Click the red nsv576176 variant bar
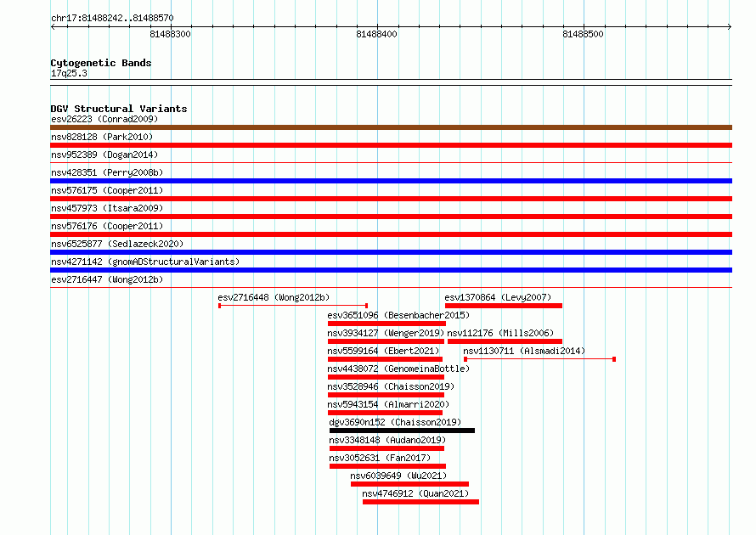This screenshot has height=535, width=756. [391, 234]
